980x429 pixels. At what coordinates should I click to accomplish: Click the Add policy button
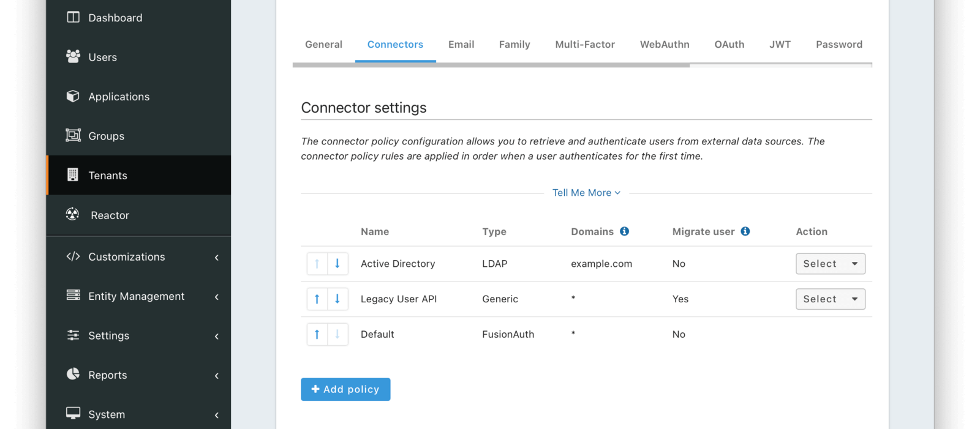(x=345, y=389)
